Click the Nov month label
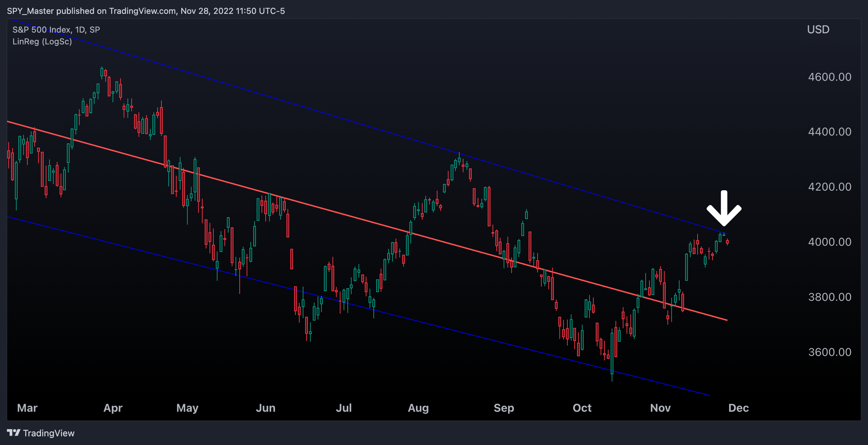The height and width of the screenshot is (445, 868). tap(661, 408)
